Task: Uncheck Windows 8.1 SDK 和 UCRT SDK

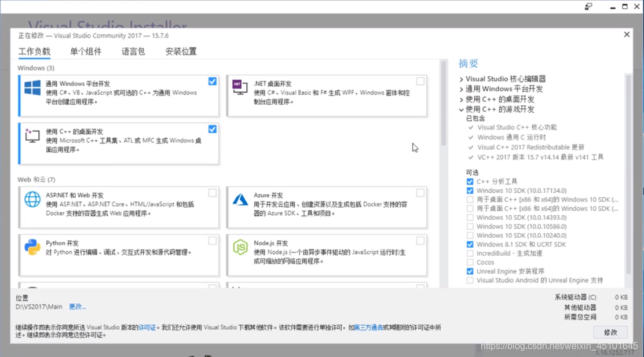Action: click(x=470, y=245)
